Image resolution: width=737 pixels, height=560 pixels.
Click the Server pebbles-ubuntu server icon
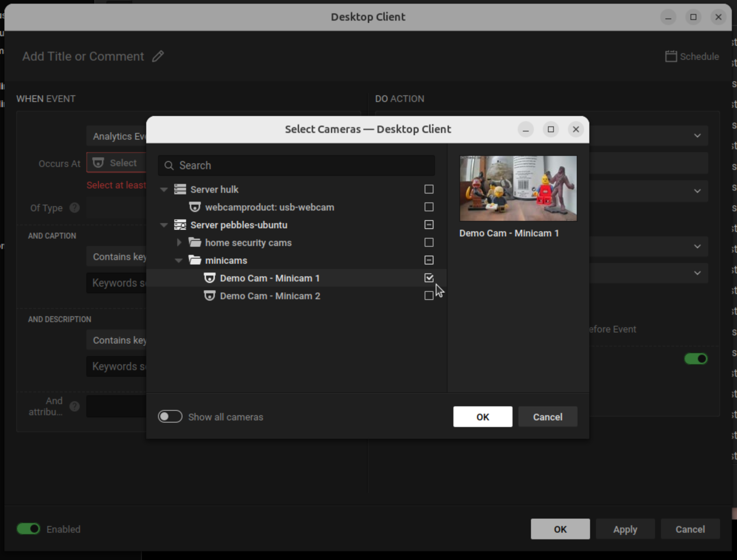[x=180, y=225]
